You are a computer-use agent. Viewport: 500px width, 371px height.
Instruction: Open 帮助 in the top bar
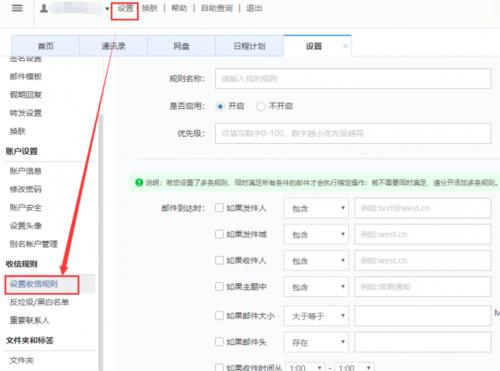pos(179,8)
